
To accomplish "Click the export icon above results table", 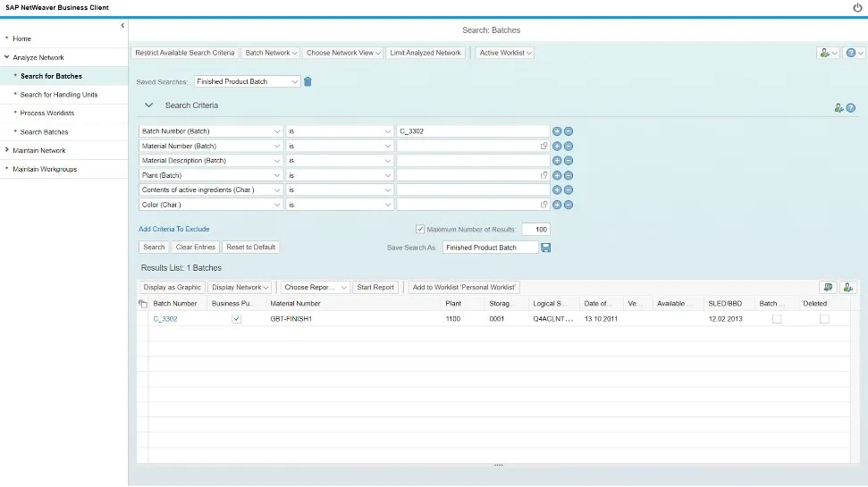I will click(829, 287).
